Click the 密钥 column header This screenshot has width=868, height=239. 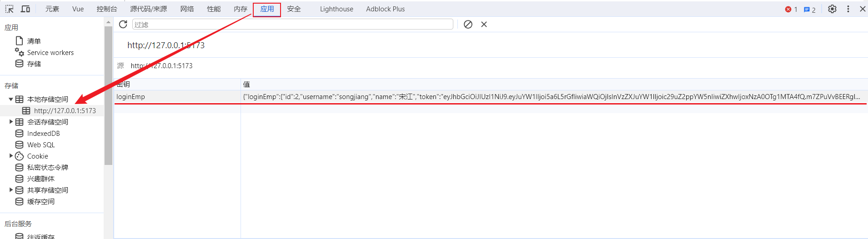[x=177, y=84]
